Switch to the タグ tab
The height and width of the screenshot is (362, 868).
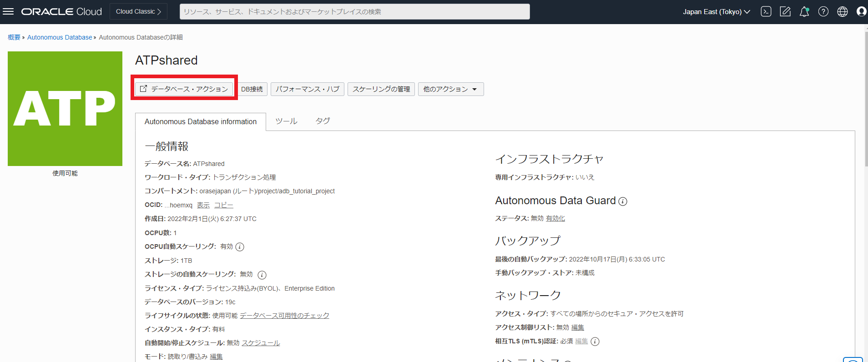(323, 121)
